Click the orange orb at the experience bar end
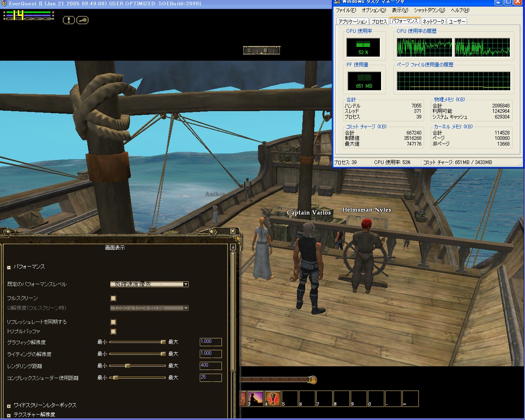 (x=313, y=380)
